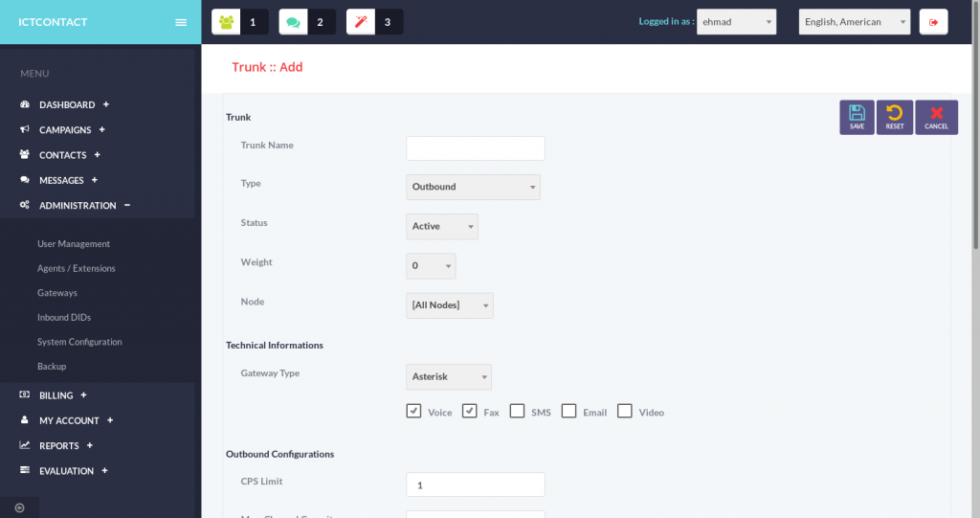Open the Status dropdown showing Active

(442, 227)
